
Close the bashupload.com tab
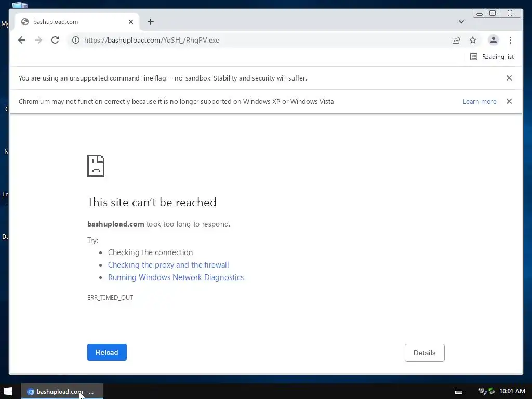pyautogui.click(x=131, y=22)
